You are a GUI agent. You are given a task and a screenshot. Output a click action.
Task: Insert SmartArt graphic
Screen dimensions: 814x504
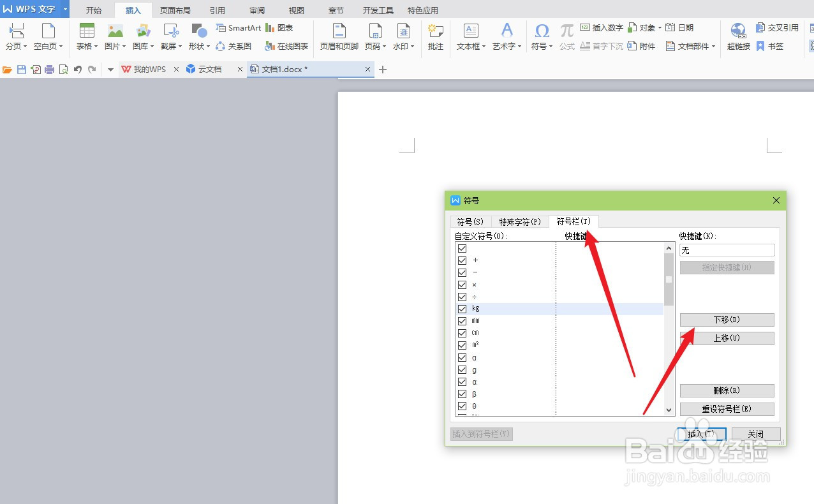coord(238,28)
